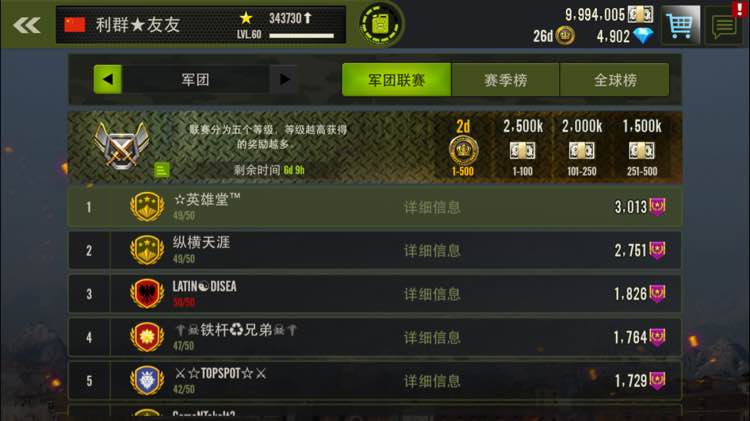Screen dimensions: 750x421
Task: Open 详细信息 for 纵横天涯 clan
Action: pyautogui.click(x=432, y=251)
